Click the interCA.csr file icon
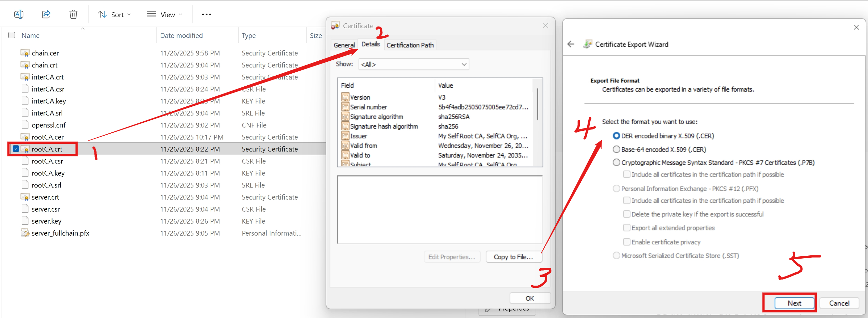Image resolution: width=868 pixels, height=318 pixels. (25, 89)
